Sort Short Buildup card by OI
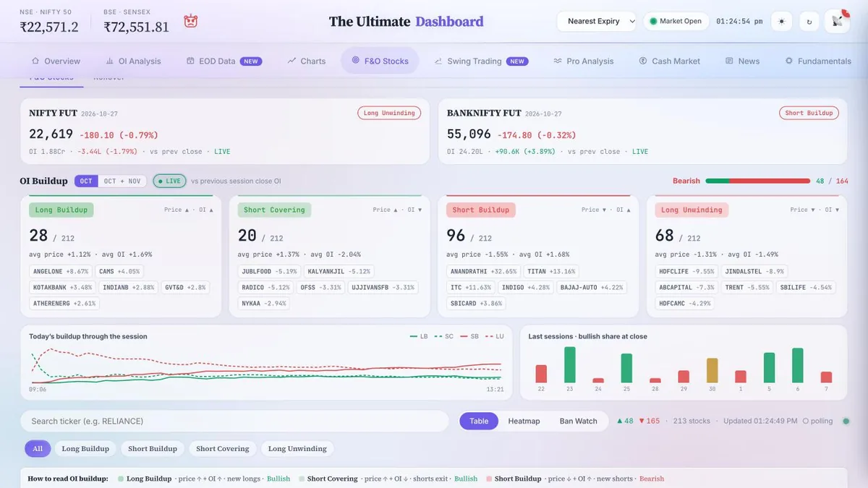Viewport: 868px width, 488px height. (623, 210)
